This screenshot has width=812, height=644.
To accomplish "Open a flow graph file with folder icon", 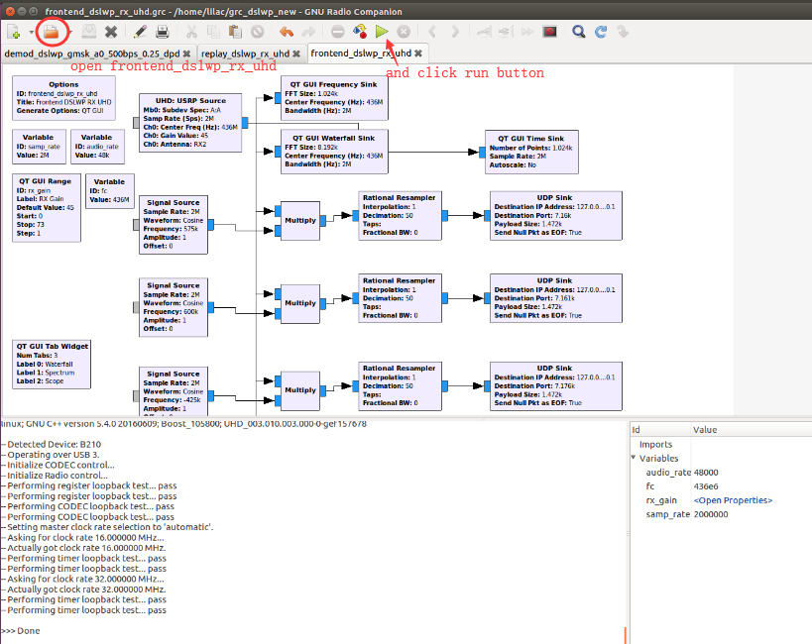I will coord(51,32).
